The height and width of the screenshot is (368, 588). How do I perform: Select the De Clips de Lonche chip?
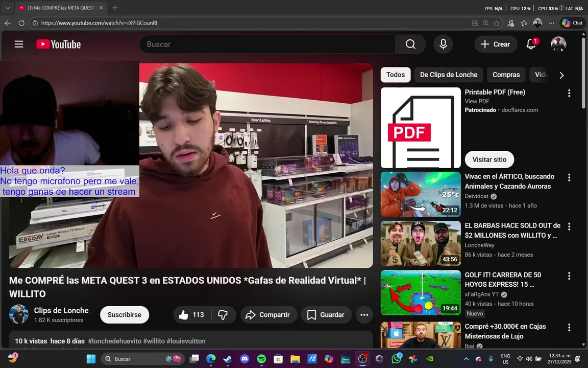pyautogui.click(x=449, y=75)
